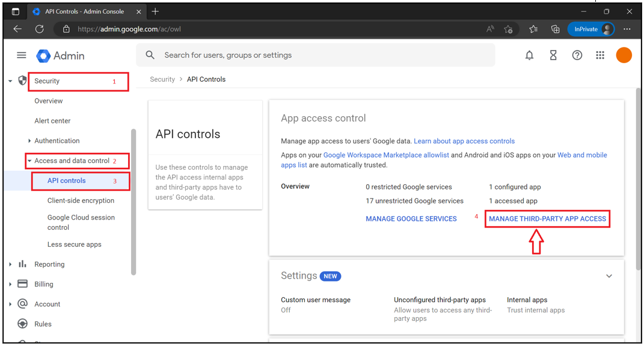The height and width of the screenshot is (346, 644).
Task: Select Security in the sidebar
Action: 47,81
